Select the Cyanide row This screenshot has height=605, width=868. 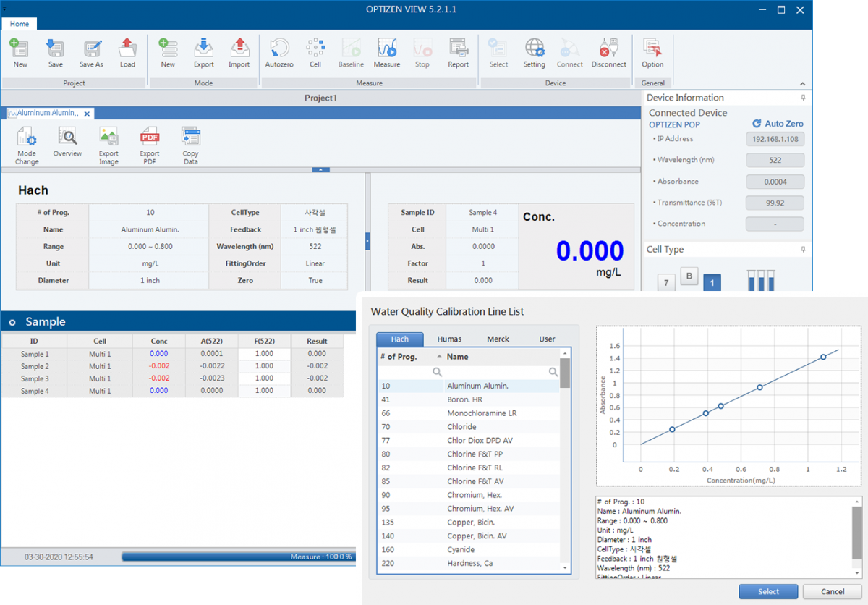tap(469, 549)
